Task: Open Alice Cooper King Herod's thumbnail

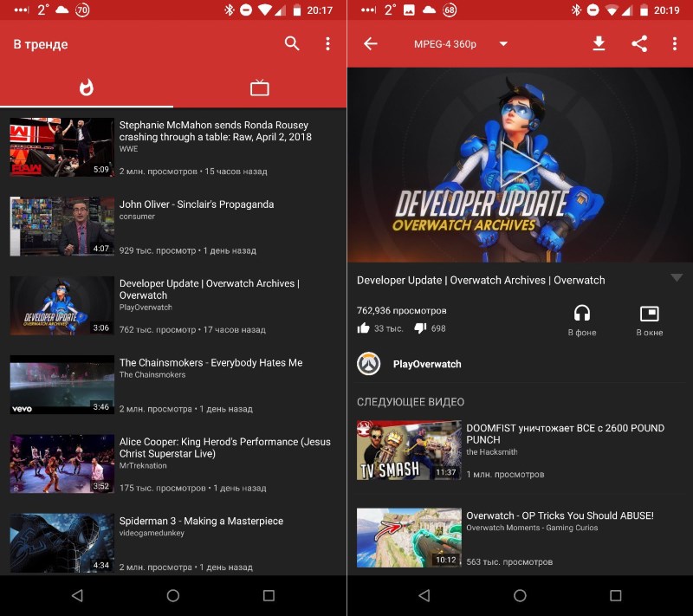Action: [62, 464]
